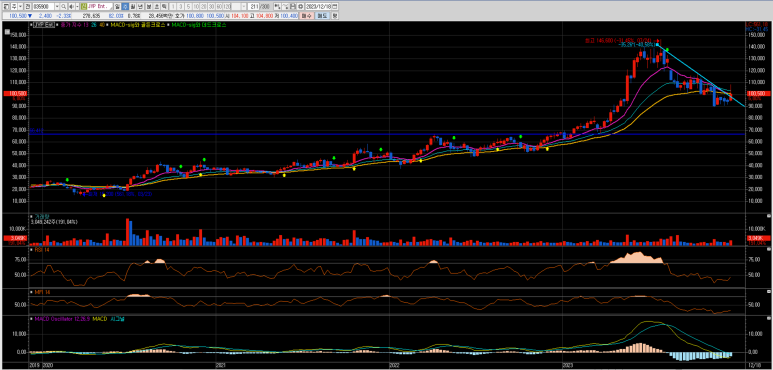Select daily 일 period button
The height and width of the screenshot is (370, 773).
[117, 6]
